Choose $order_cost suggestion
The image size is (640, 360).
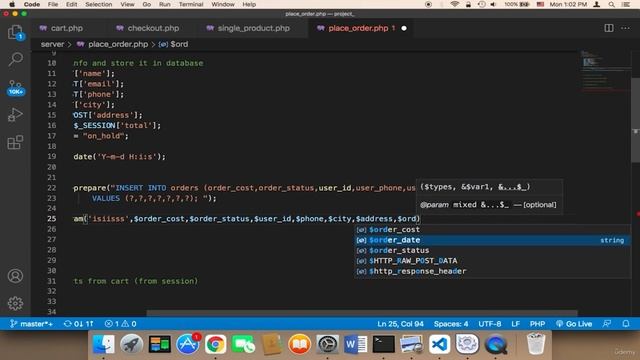coord(492,229)
